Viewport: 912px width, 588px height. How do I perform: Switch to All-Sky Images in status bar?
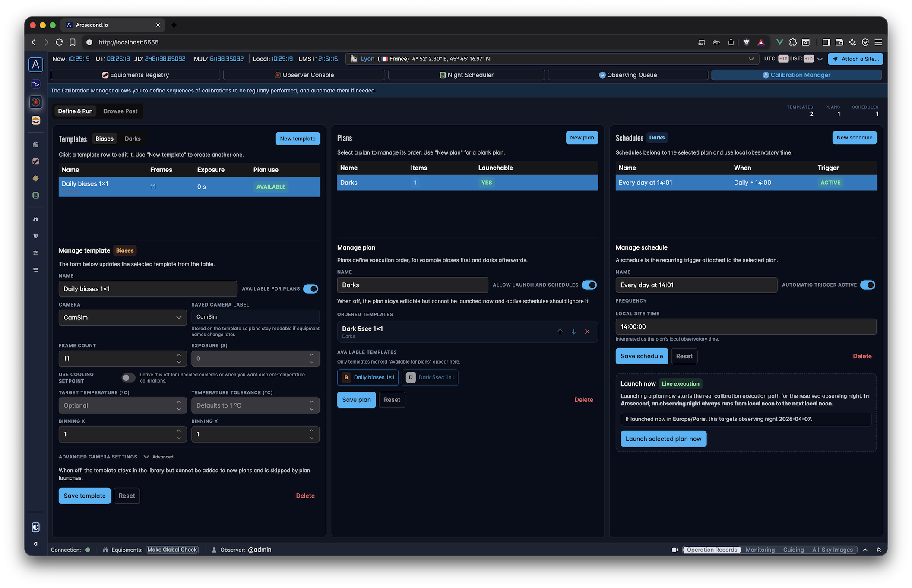[x=833, y=550]
